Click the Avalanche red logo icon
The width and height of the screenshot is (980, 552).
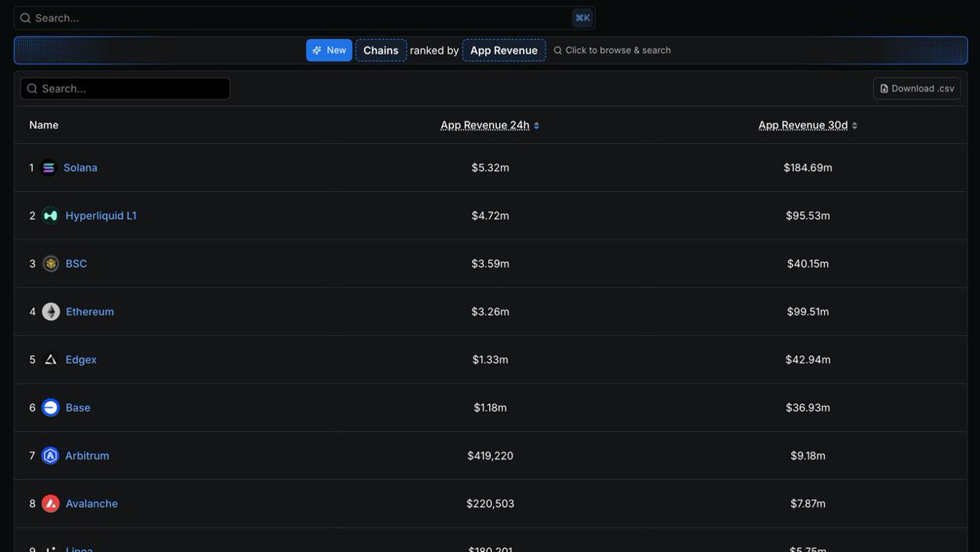pos(51,504)
